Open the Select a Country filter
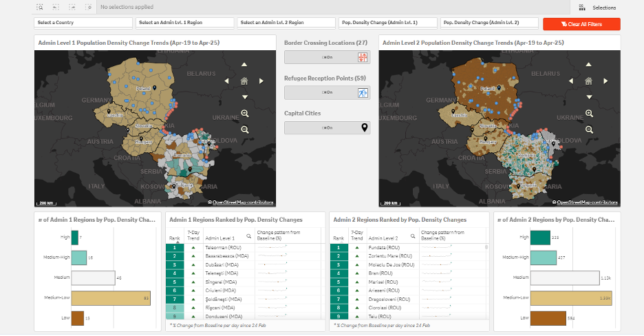The image size is (644, 336). (x=83, y=23)
